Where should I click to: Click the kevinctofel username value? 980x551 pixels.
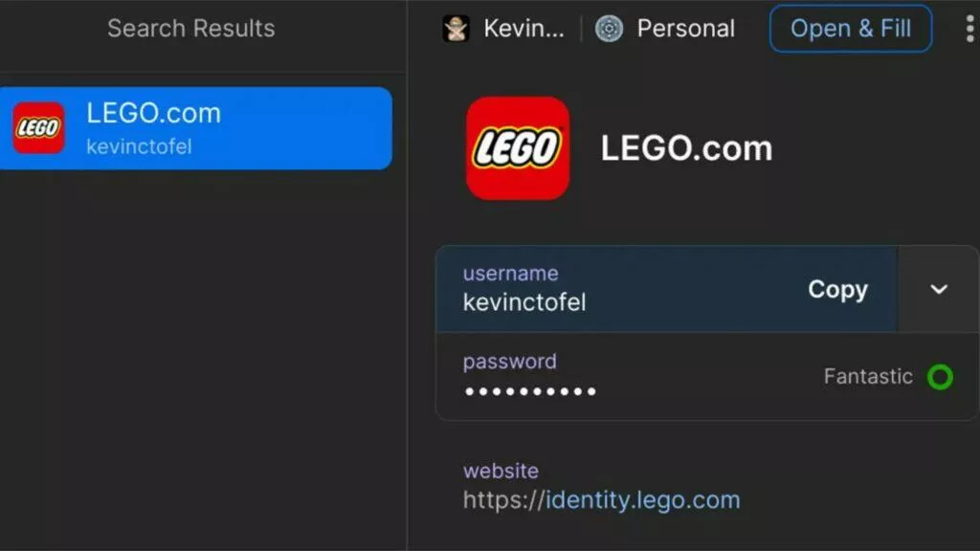point(524,302)
